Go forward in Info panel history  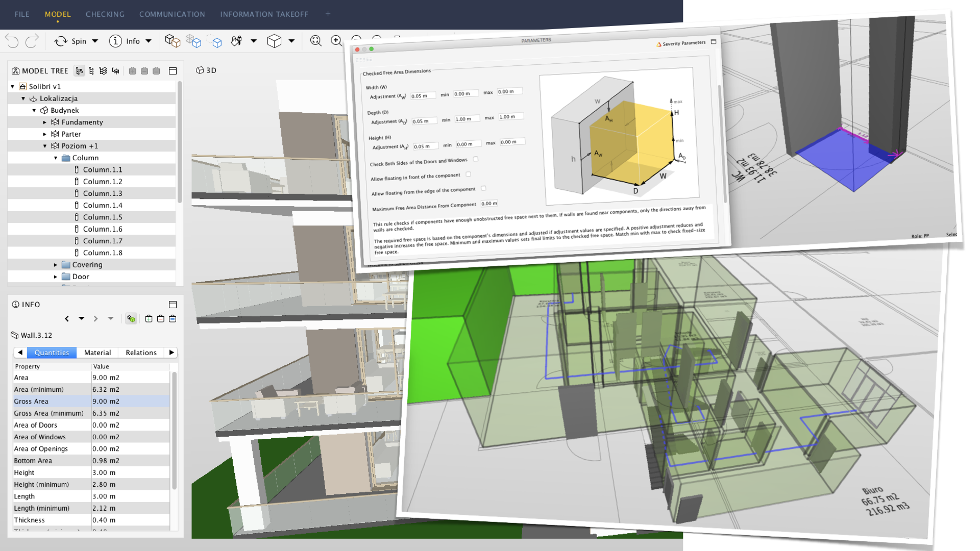click(95, 319)
